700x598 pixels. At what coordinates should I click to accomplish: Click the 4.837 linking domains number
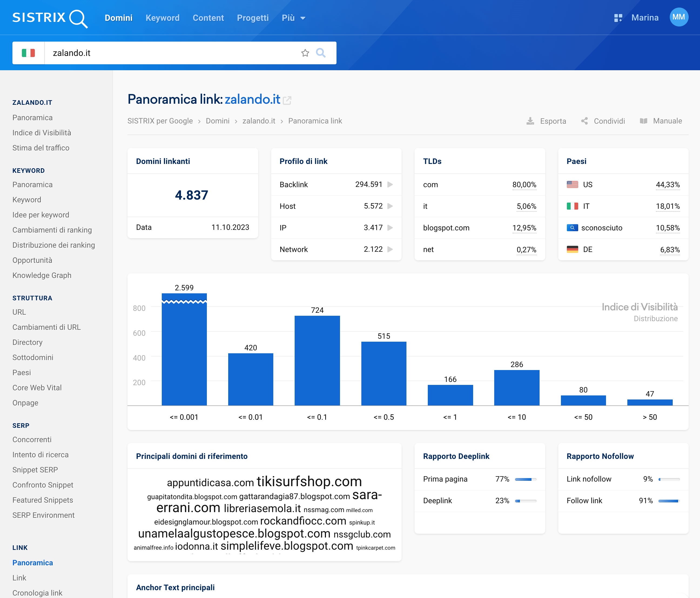(191, 195)
